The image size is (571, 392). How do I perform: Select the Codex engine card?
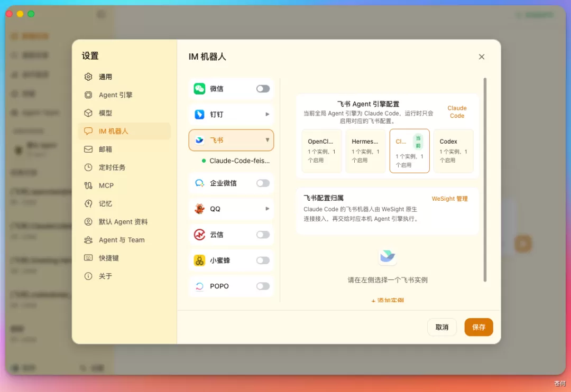(454, 151)
